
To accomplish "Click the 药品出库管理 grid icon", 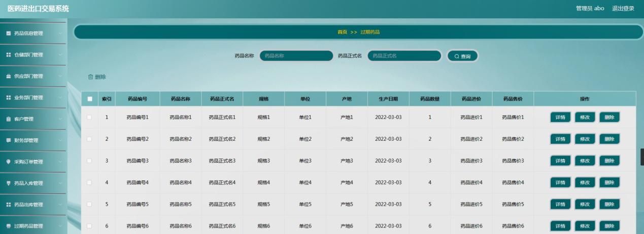I will (x=9, y=205).
